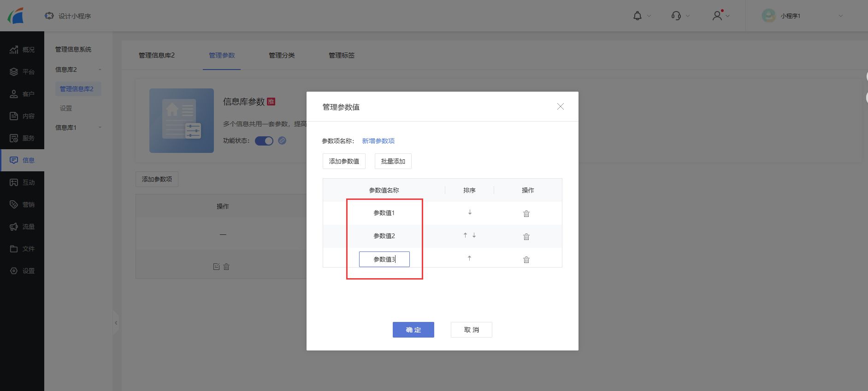
Task: Open the customer service headset icon
Action: 676,16
